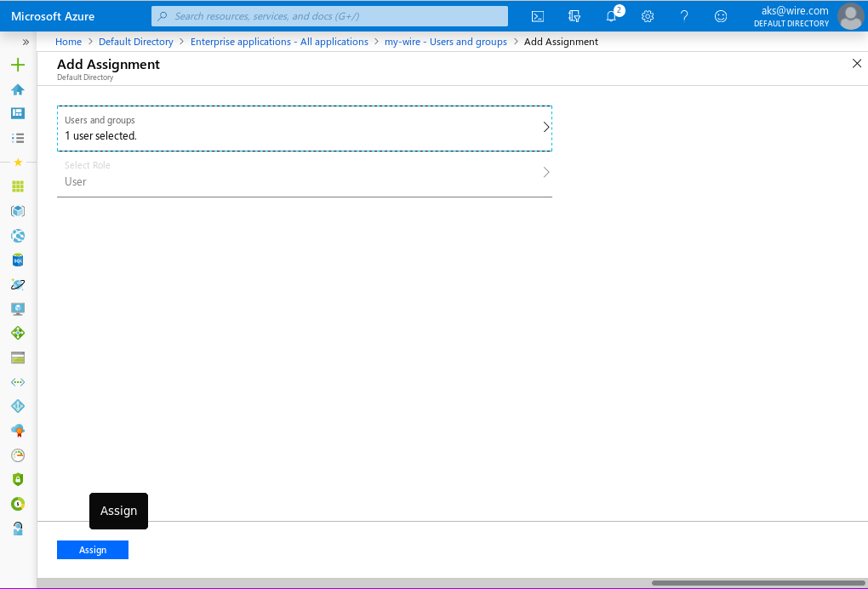Click the green plus Create a resource icon
Viewport: 868px width, 589px height.
pos(18,65)
